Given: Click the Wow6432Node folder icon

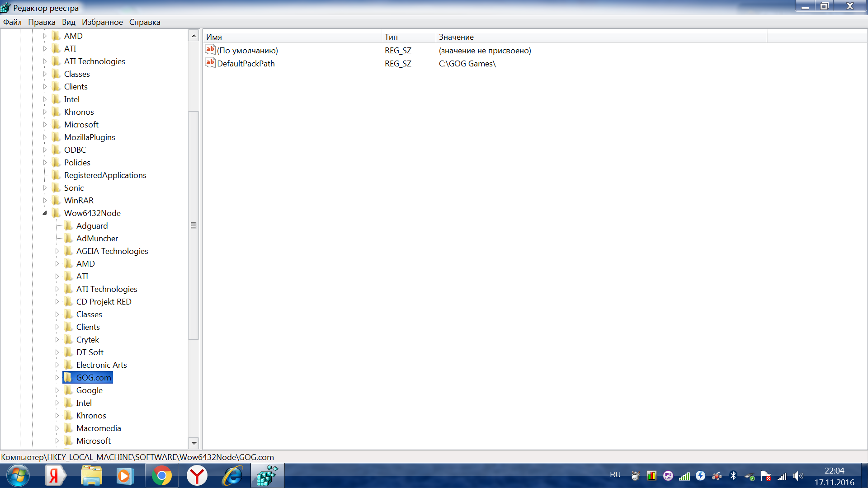Looking at the screenshot, I should point(56,213).
